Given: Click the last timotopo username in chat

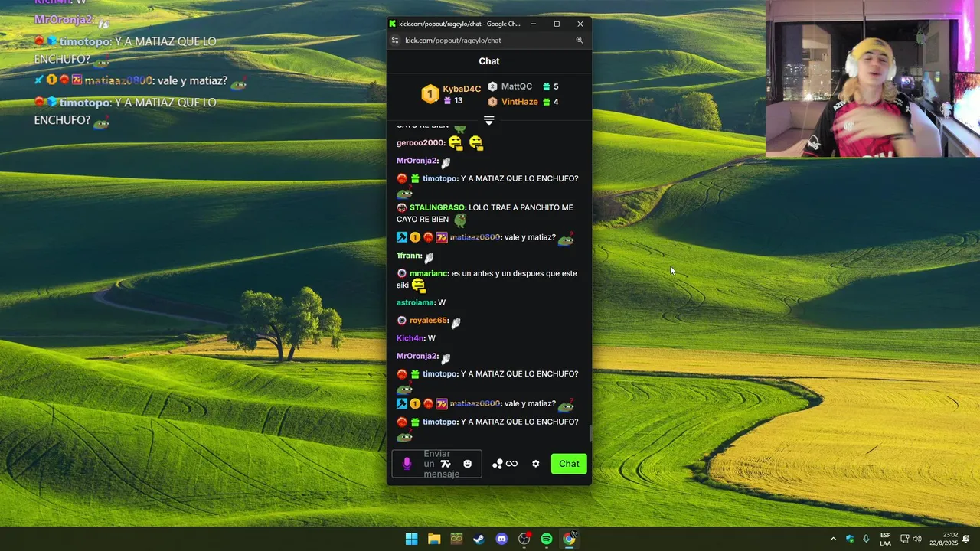Looking at the screenshot, I should click(x=440, y=422).
